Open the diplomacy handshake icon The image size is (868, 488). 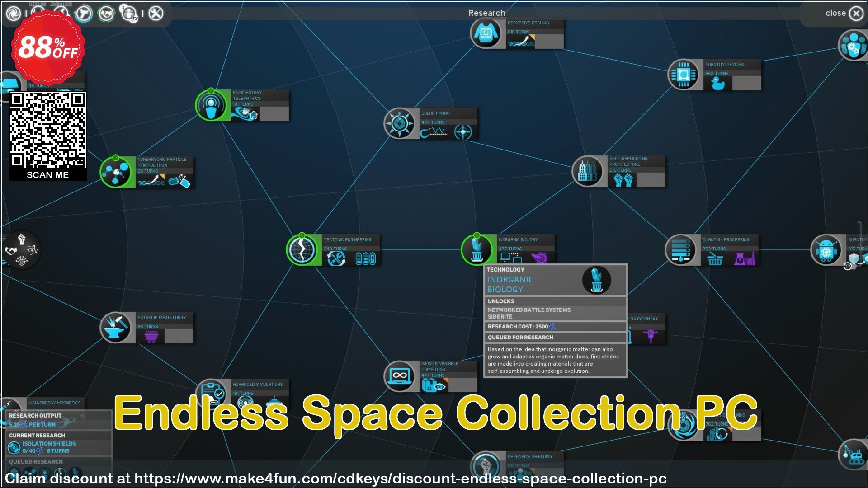(x=106, y=14)
